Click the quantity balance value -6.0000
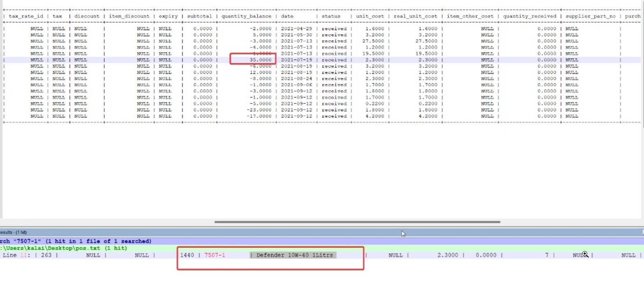This screenshot has width=644, height=284. [260, 66]
